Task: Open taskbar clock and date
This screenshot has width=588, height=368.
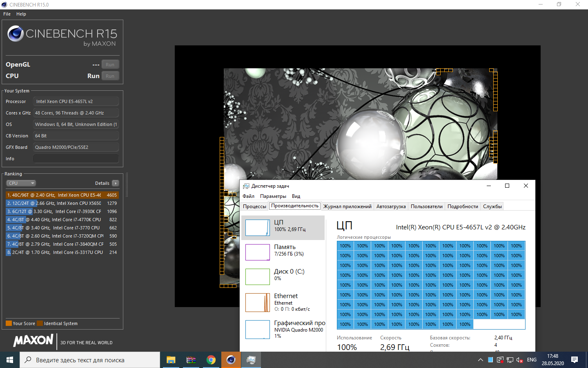Action: (552, 360)
